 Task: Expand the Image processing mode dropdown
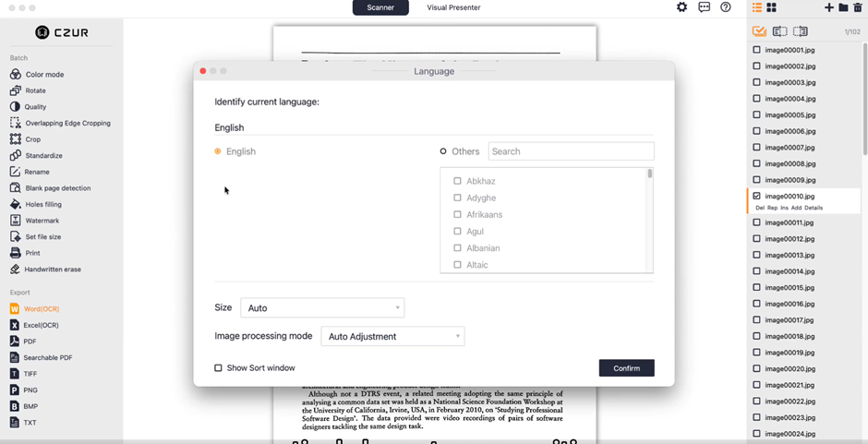[x=392, y=337]
